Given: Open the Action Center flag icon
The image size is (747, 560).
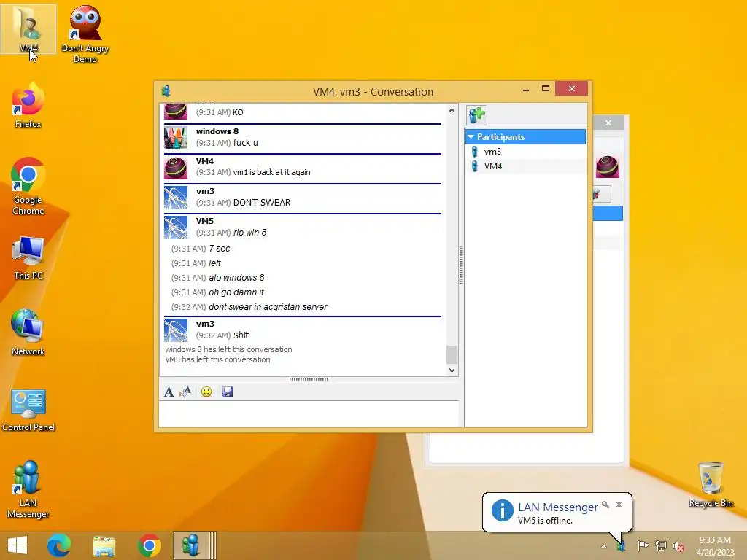Looking at the screenshot, I should coord(643,545).
